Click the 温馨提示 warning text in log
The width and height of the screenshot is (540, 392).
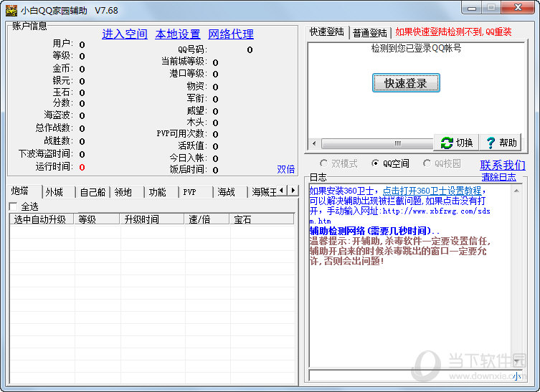click(399, 251)
